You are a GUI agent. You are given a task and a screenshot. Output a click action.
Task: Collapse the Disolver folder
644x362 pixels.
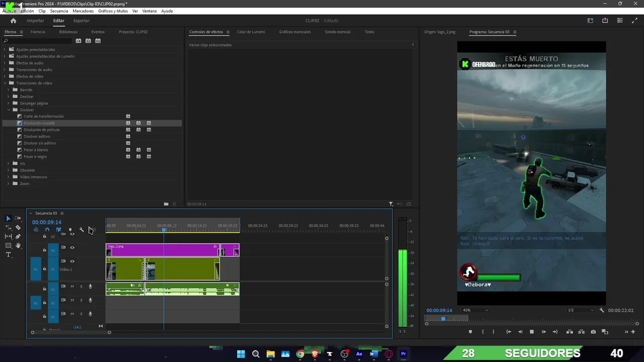pos(9,110)
